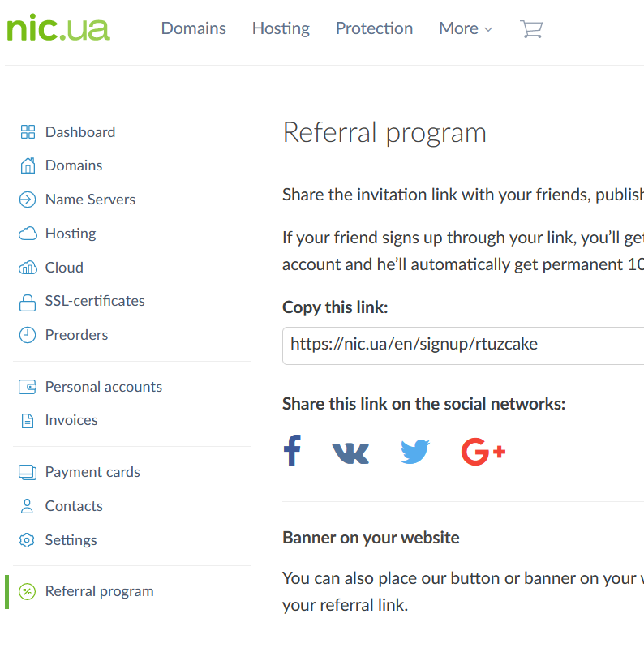Screen dimensions: 644x648
Task: Open Payment cards in sidebar
Action: [x=92, y=472]
